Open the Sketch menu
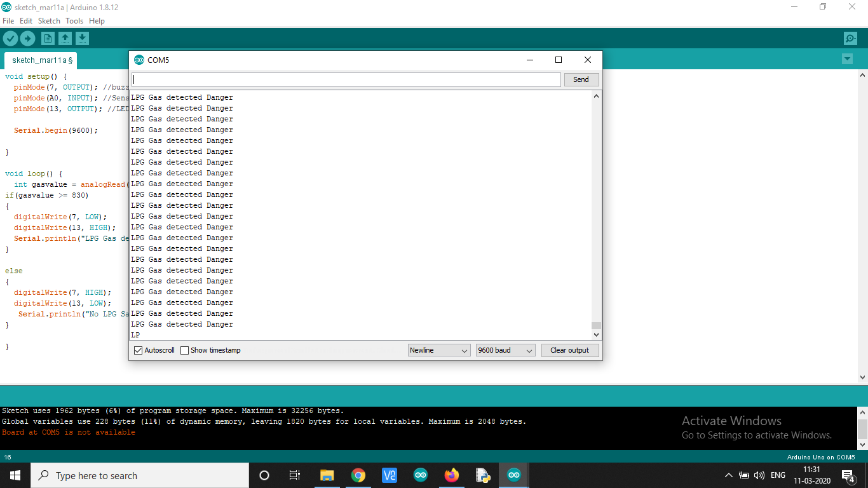Screen dimensions: 868x488 [49, 21]
